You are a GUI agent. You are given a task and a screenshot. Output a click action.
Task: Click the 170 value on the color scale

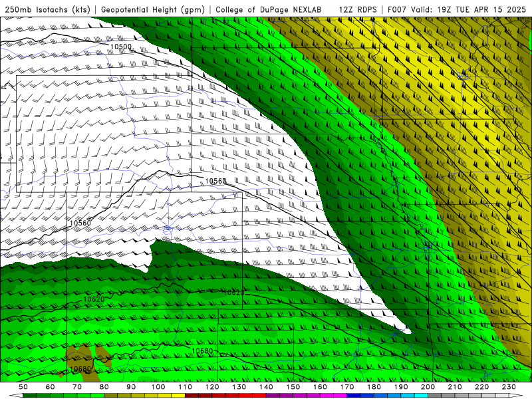pos(347,387)
